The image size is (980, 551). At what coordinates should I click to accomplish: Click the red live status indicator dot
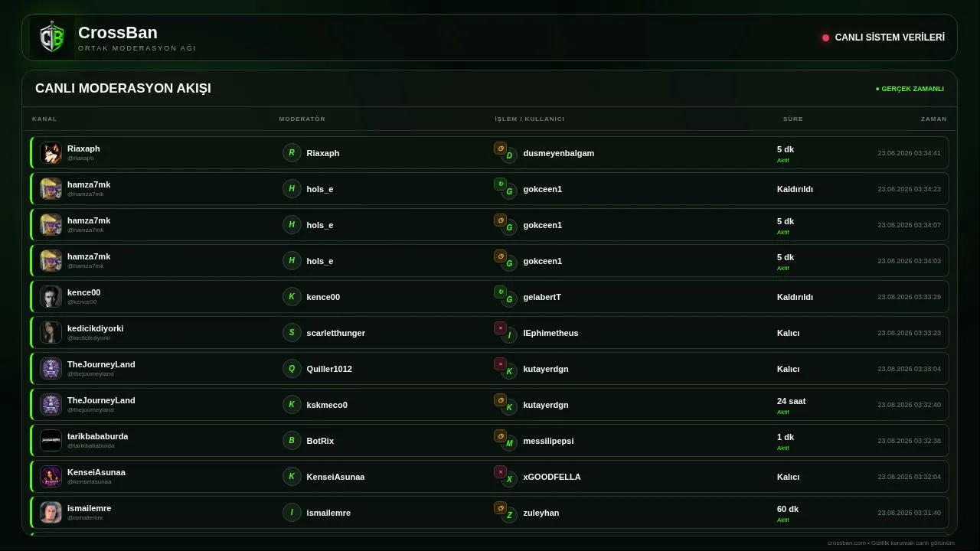pyautogui.click(x=825, y=37)
